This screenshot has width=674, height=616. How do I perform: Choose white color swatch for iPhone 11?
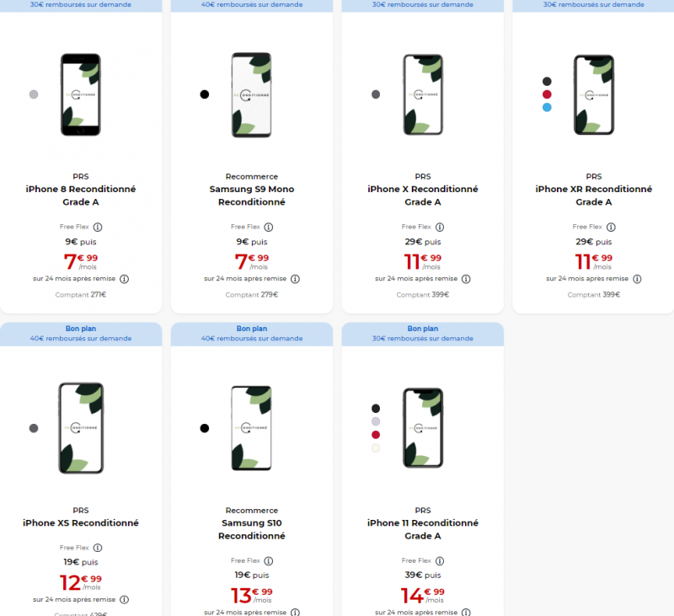tap(376, 448)
